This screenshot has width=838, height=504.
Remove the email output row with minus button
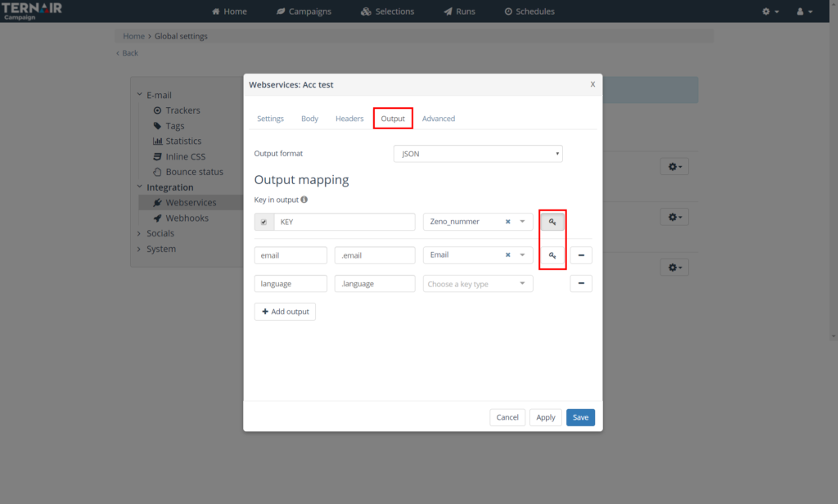click(x=581, y=255)
